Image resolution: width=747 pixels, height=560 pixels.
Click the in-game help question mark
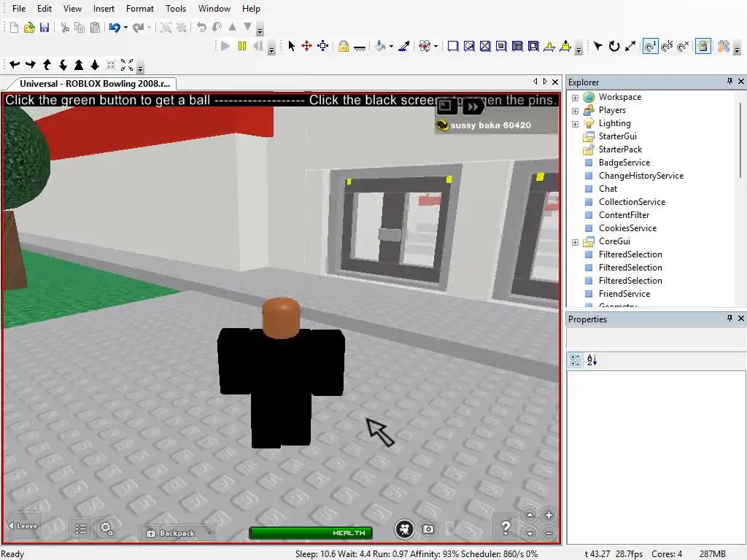coord(506,528)
